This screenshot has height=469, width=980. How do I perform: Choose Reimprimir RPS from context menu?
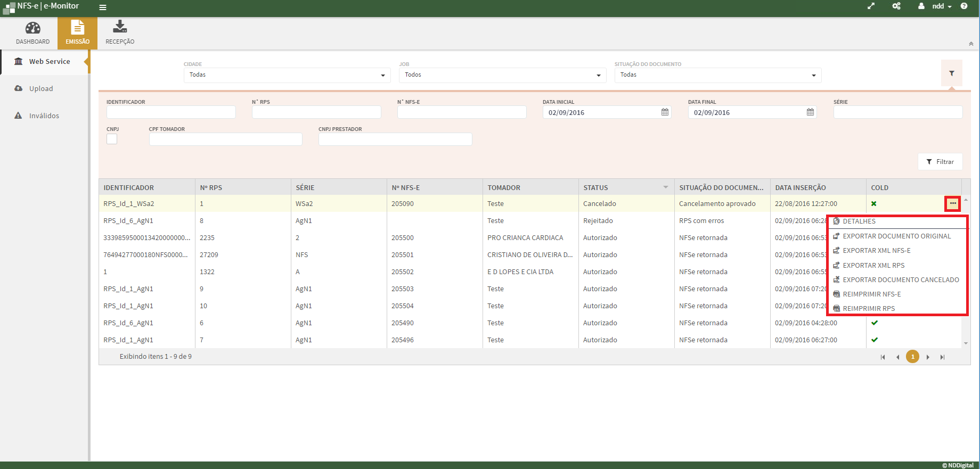tap(868, 309)
